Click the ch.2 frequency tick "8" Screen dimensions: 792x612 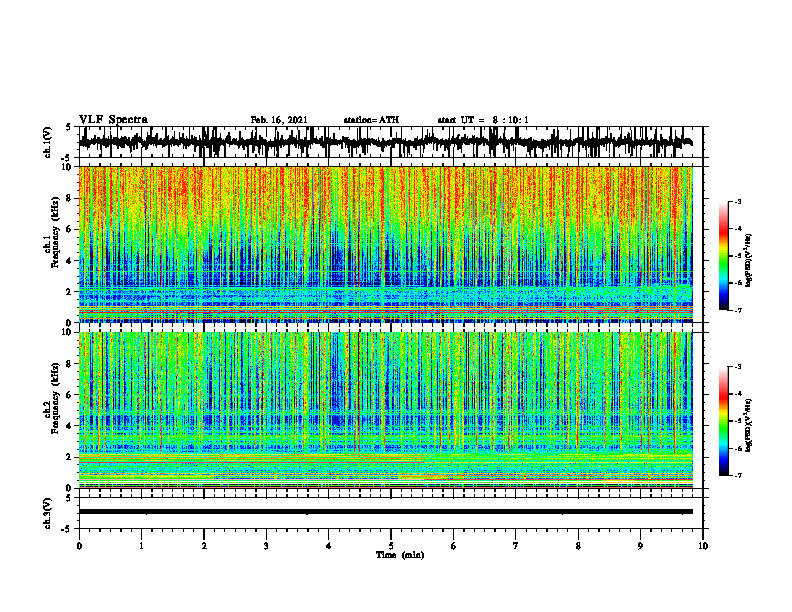[69, 364]
